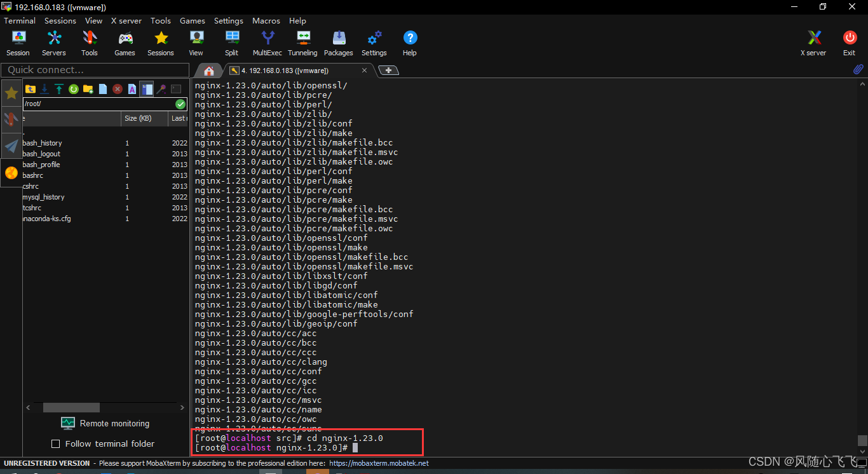Open the Macros menu
This screenshot has height=474, width=868.
coord(266,20)
